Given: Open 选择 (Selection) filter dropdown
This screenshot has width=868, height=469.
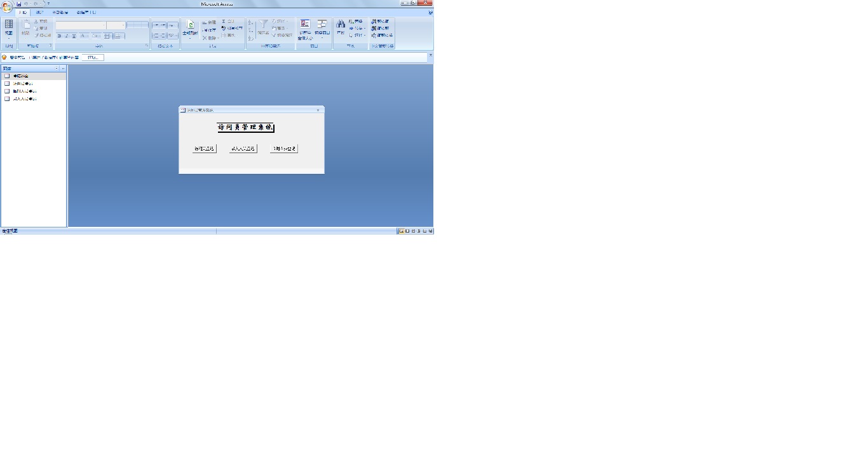Looking at the screenshot, I should [280, 21].
